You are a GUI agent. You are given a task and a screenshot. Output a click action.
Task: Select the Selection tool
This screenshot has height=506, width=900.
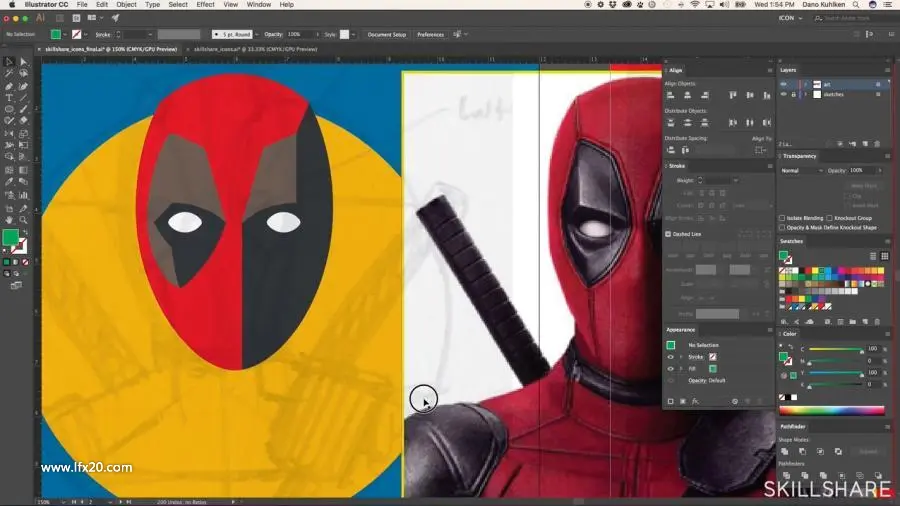[9, 61]
